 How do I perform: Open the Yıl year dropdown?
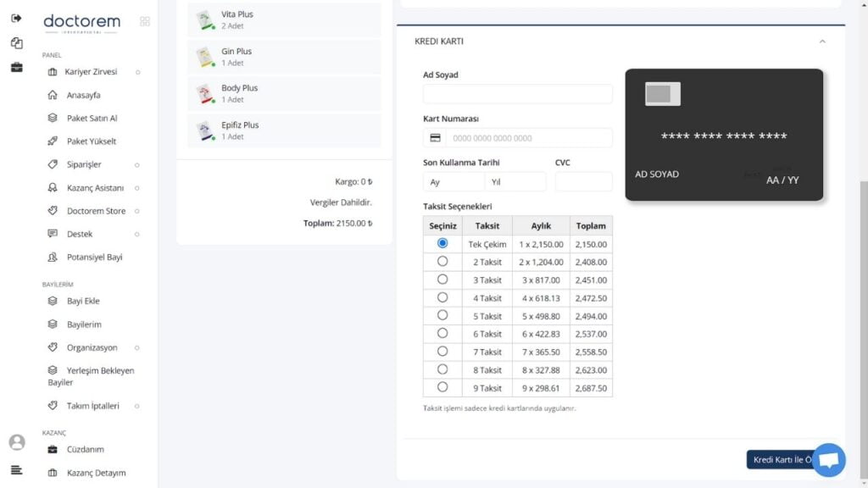click(x=515, y=182)
